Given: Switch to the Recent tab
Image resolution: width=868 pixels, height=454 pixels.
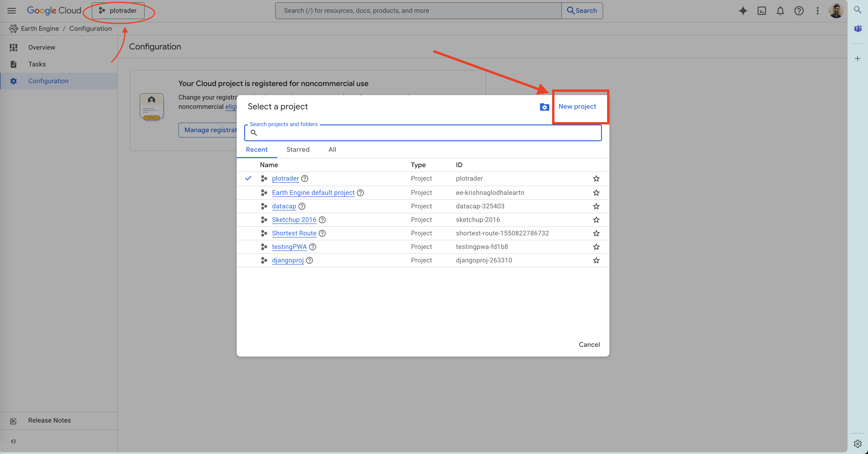Looking at the screenshot, I should point(256,149).
